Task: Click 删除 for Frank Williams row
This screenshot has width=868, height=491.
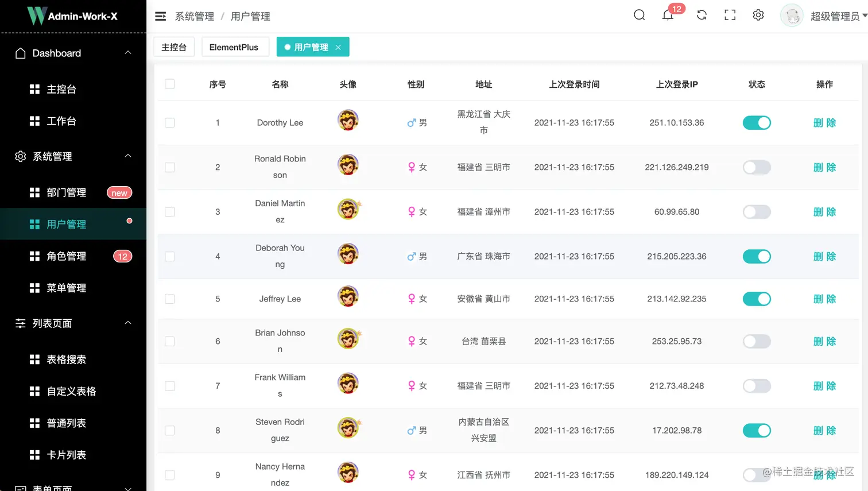Action: [x=824, y=385]
